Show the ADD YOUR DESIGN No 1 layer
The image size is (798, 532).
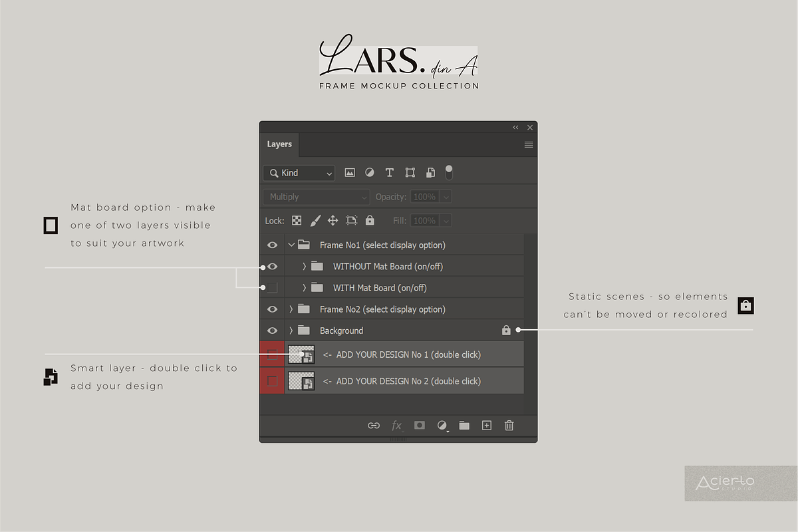pos(272,354)
